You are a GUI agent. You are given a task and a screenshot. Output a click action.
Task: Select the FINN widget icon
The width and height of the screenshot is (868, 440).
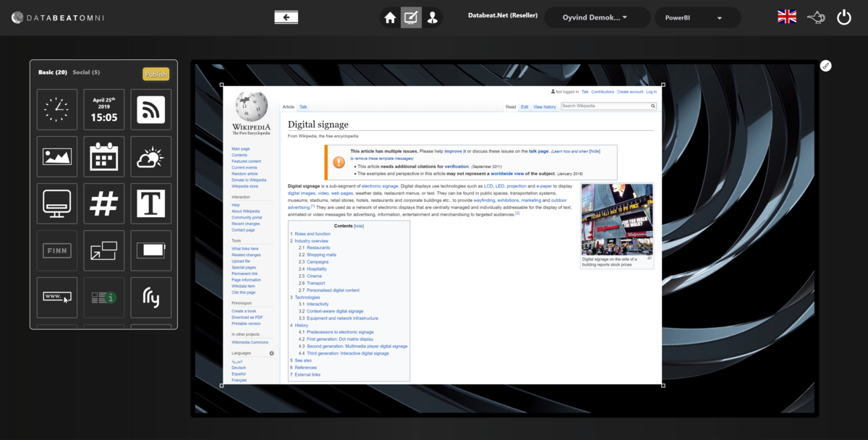coord(57,250)
